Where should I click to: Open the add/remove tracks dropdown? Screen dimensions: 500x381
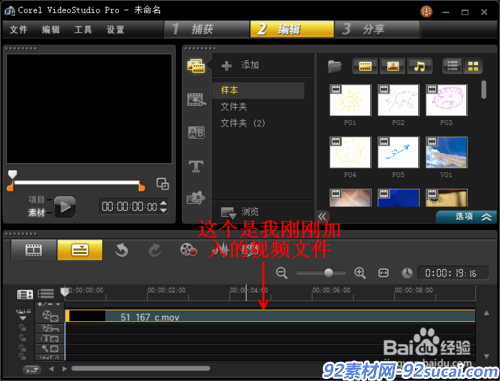click(x=49, y=304)
